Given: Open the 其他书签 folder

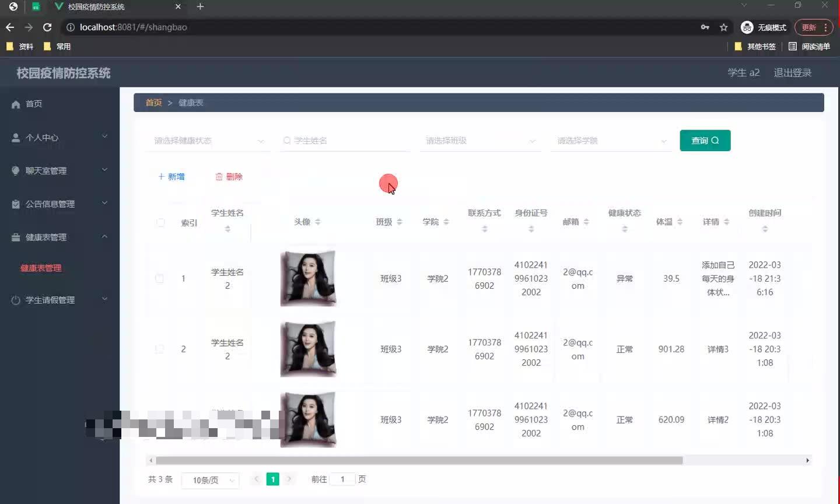Looking at the screenshot, I should point(755,47).
